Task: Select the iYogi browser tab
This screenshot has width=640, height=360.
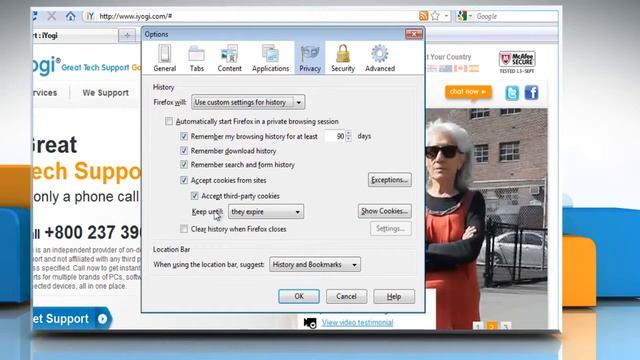Action: [76, 36]
